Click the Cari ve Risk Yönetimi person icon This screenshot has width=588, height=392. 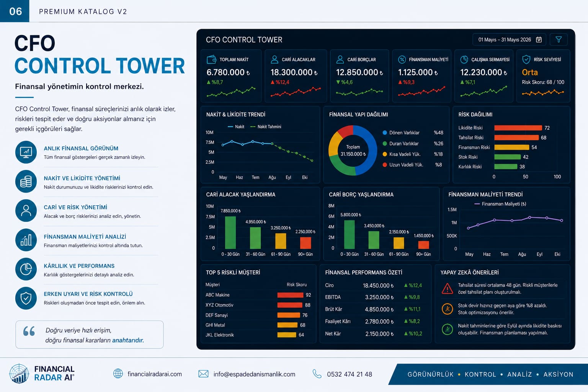(26, 211)
